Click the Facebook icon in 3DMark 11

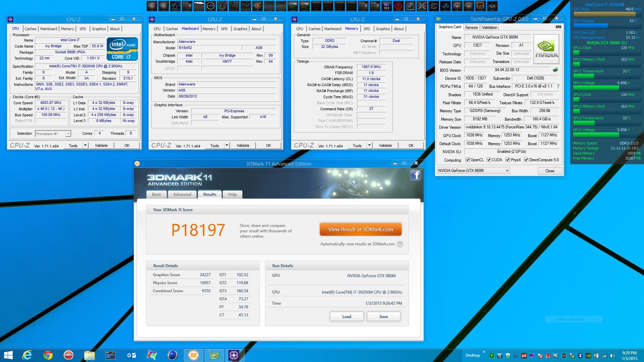click(x=415, y=175)
